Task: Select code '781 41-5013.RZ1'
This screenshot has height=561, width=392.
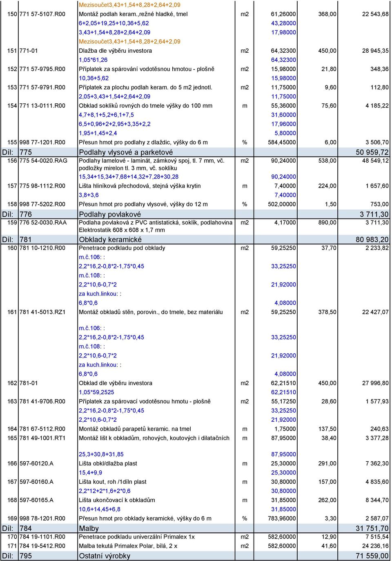Action: (42, 312)
